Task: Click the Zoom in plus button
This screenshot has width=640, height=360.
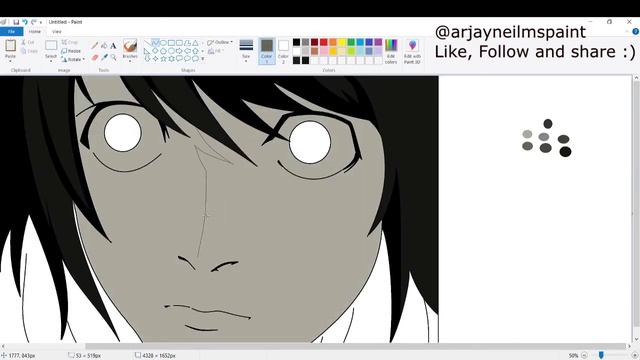Action: click(635, 356)
